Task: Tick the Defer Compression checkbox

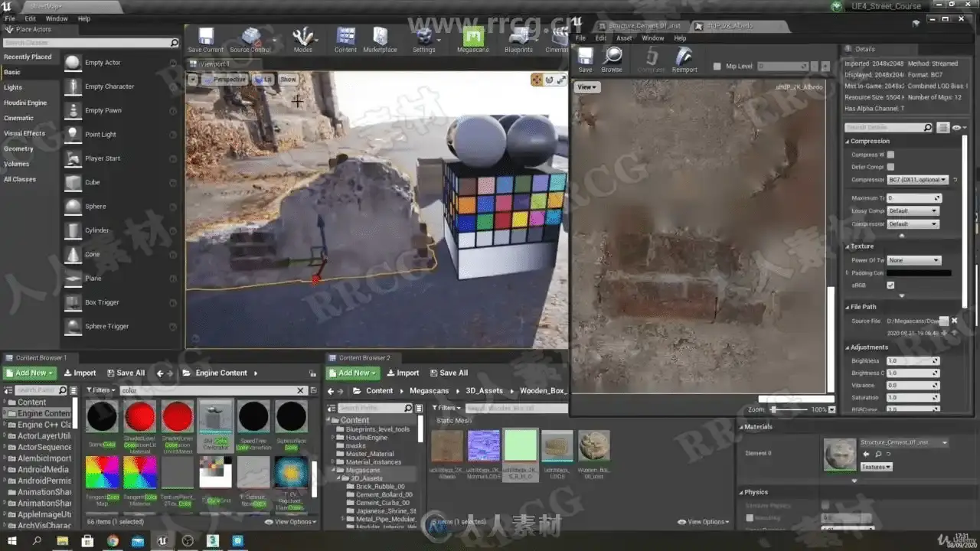Action: 890,167
